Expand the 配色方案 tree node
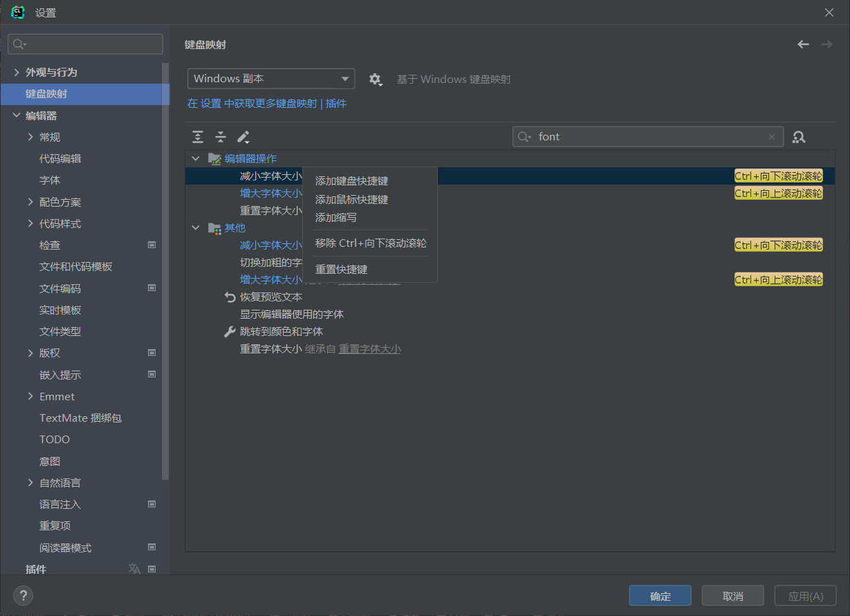Viewport: 850px width, 616px height. 30,202
